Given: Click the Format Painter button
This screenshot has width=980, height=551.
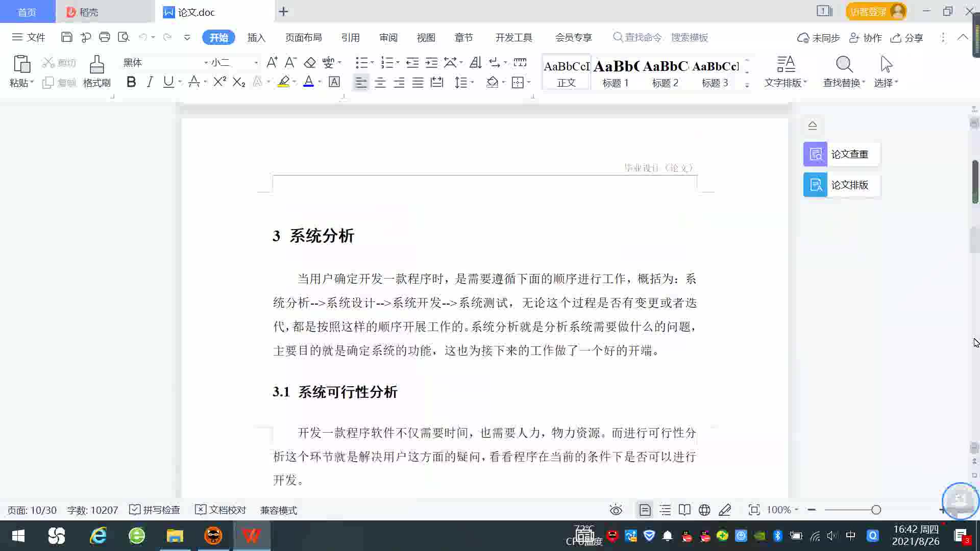Looking at the screenshot, I should [96, 72].
